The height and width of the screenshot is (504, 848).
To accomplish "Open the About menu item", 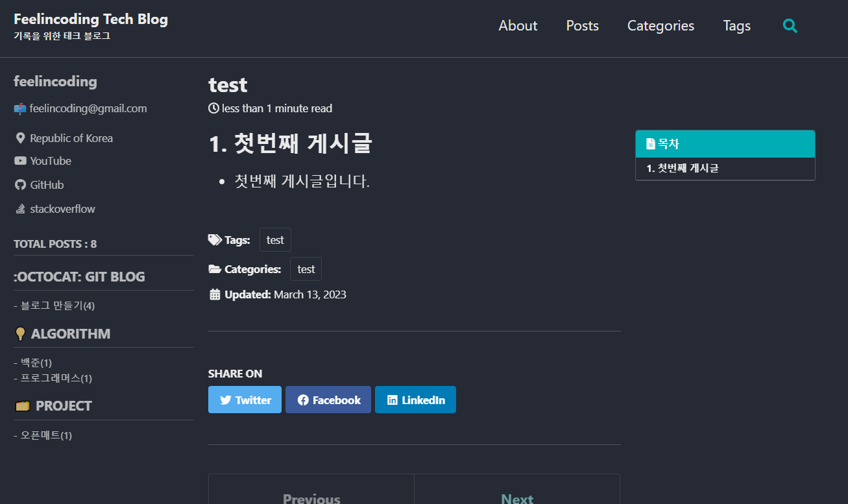I will coord(518,26).
